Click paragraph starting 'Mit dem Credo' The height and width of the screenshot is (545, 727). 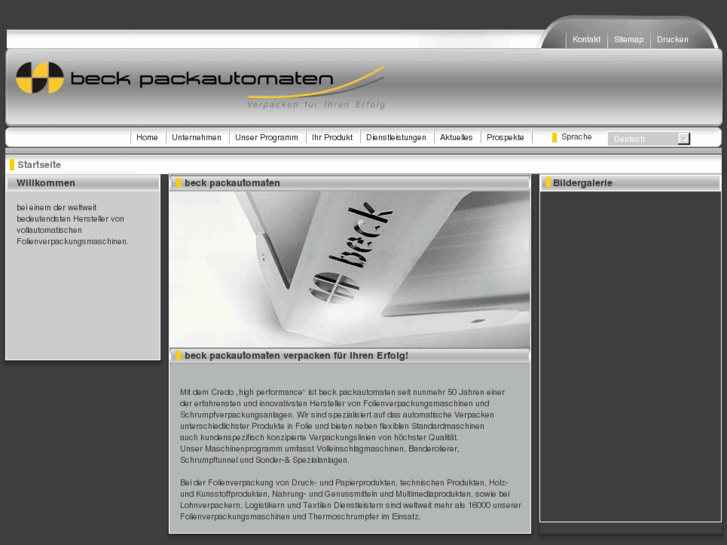342,426
